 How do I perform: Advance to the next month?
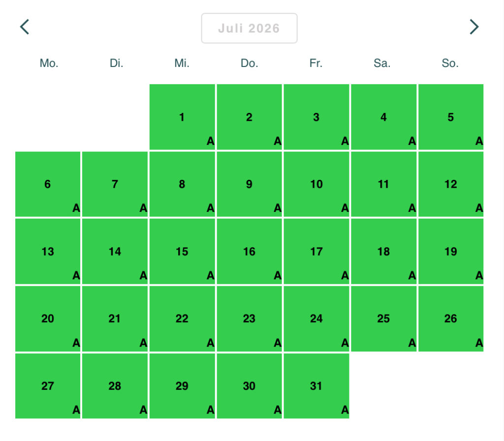click(x=473, y=27)
